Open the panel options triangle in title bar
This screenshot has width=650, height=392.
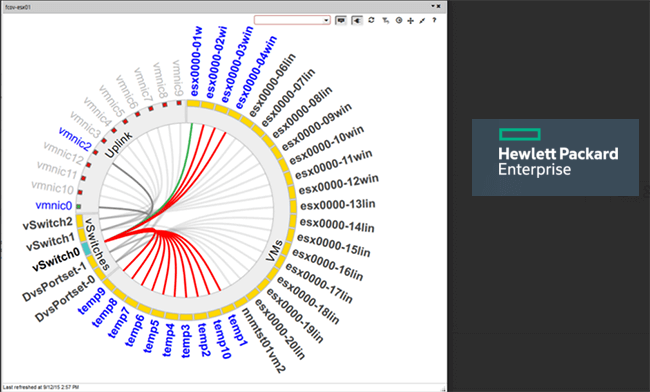point(433,6)
